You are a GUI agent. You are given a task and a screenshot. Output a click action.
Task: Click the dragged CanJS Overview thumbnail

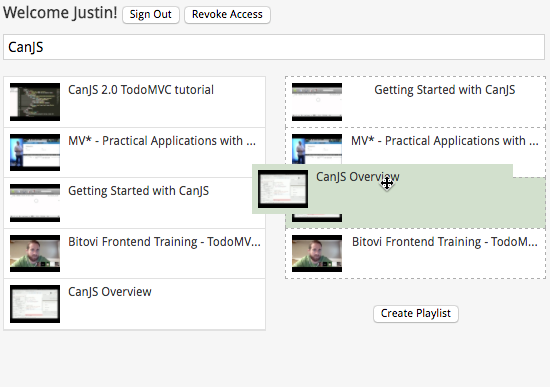pyautogui.click(x=283, y=189)
